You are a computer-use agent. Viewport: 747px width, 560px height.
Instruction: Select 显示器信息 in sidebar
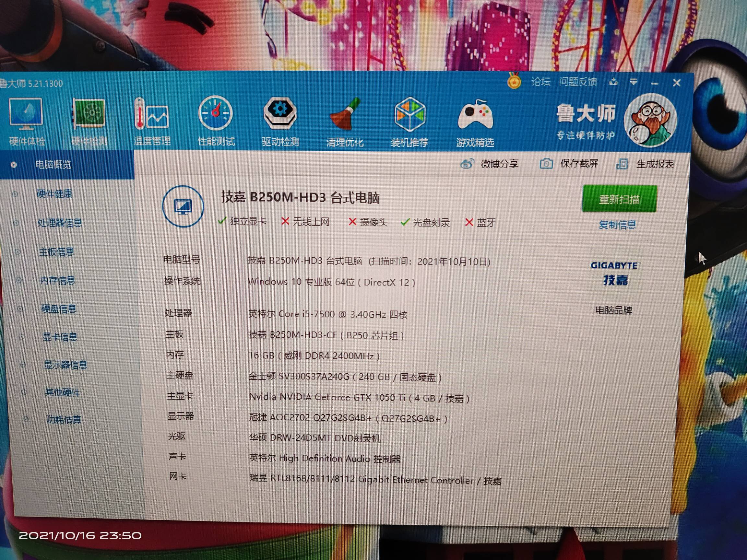pos(65,365)
